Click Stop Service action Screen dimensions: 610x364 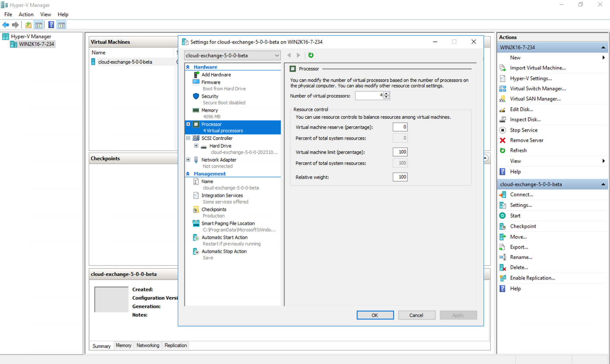(524, 130)
